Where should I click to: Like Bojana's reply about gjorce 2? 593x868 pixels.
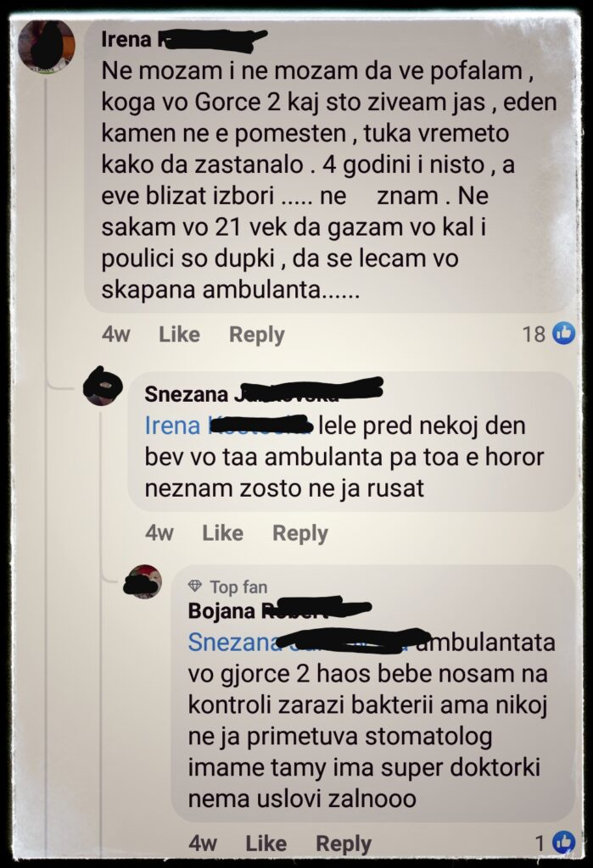[x=266, y=843]
